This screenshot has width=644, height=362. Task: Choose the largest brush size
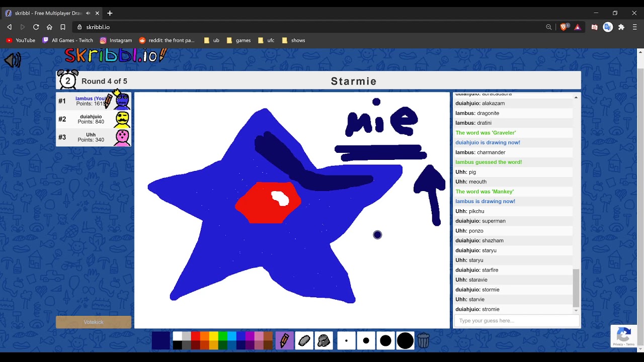coord(405,340)
